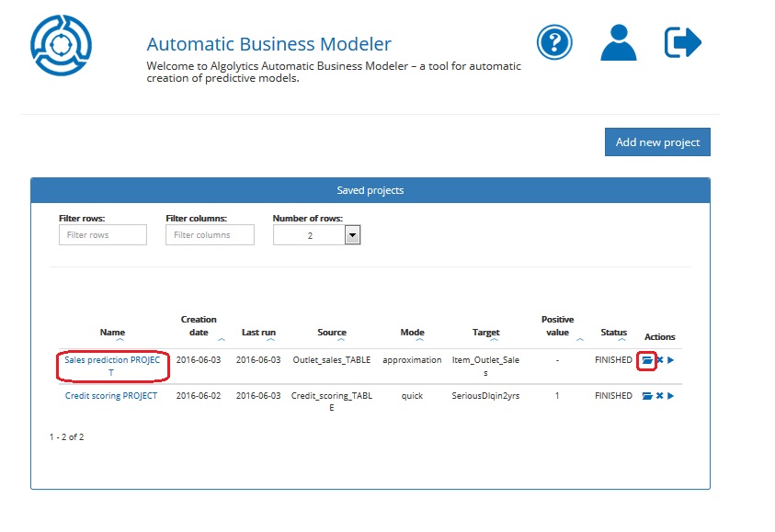Open Sales prediction project via folder icon

[647, 360]
